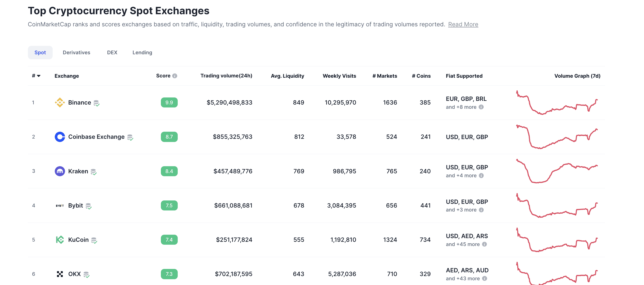Click the Bybit logo icon

point(60,205)
